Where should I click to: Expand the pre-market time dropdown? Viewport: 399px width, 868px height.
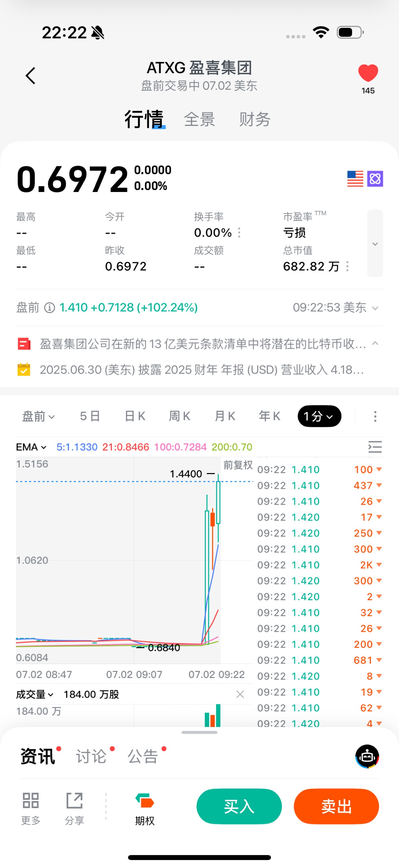(x=375, y=308)
